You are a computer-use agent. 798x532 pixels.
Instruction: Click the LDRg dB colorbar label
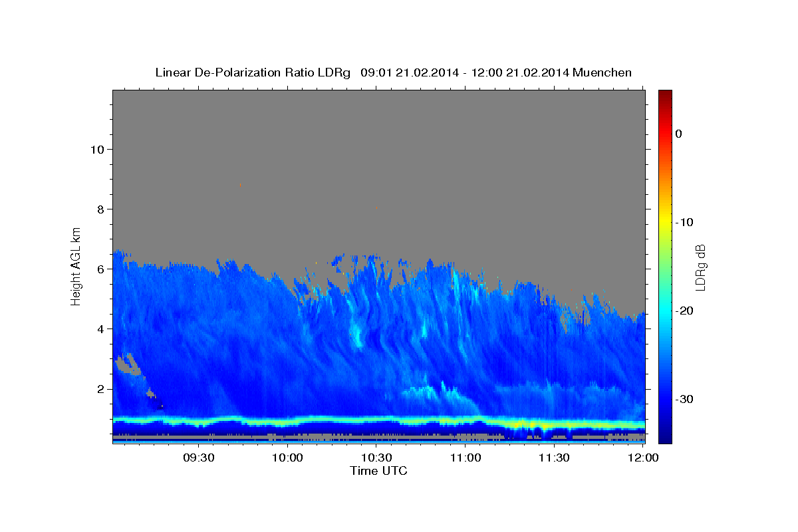pos(700,267)
